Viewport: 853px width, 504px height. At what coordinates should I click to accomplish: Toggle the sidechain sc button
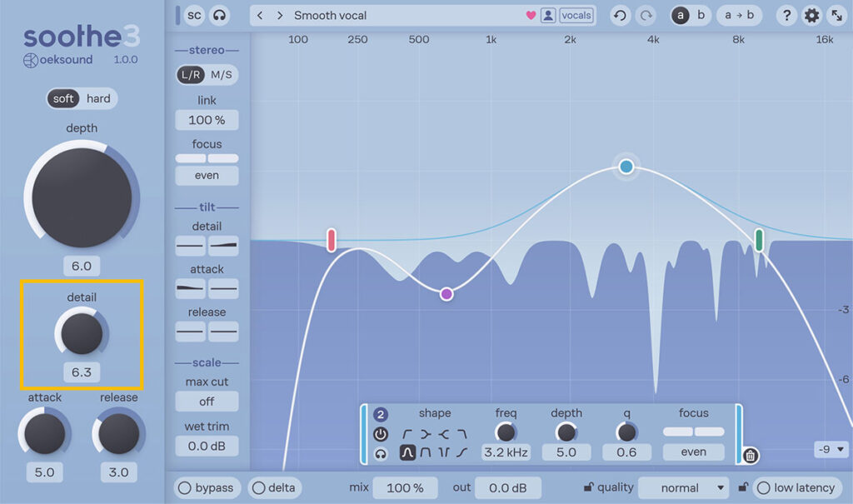pos(194,15)
